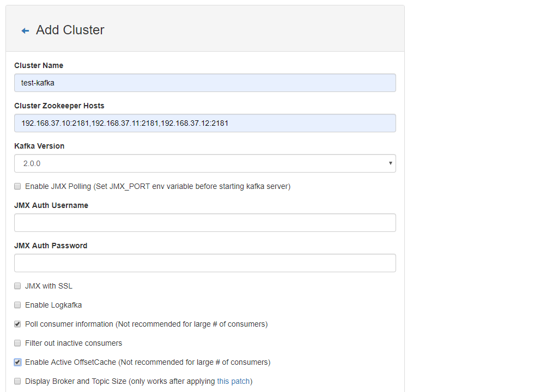Enable JMX Polling checkbox
This screenshot has height=392, width=559.
pos(17,186)
